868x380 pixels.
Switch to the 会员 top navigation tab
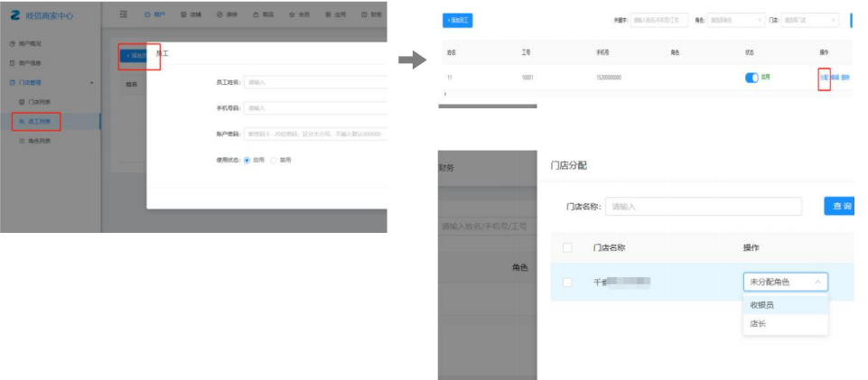coord(298,14)
